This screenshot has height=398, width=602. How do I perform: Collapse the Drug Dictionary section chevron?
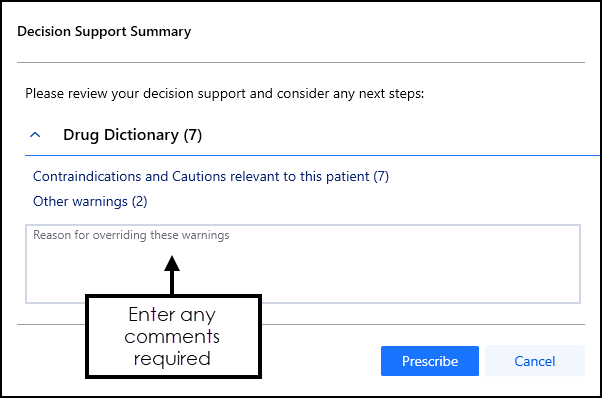pyautogui.click(x=35, y=135)
